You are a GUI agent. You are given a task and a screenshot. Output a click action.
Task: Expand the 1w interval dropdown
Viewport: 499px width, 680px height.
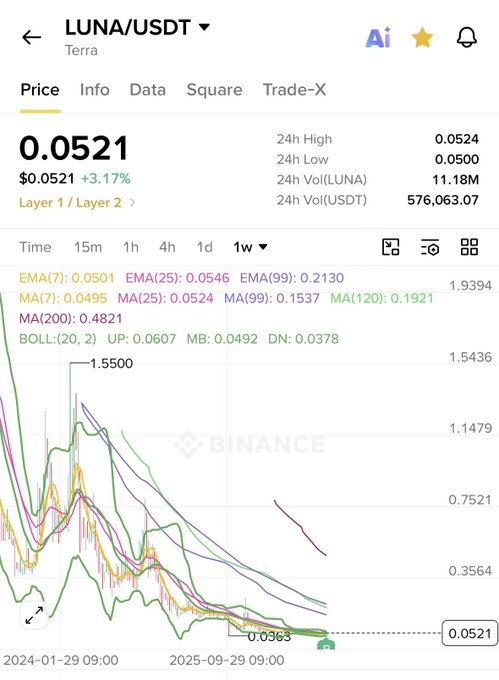click(x=250, y=247)
